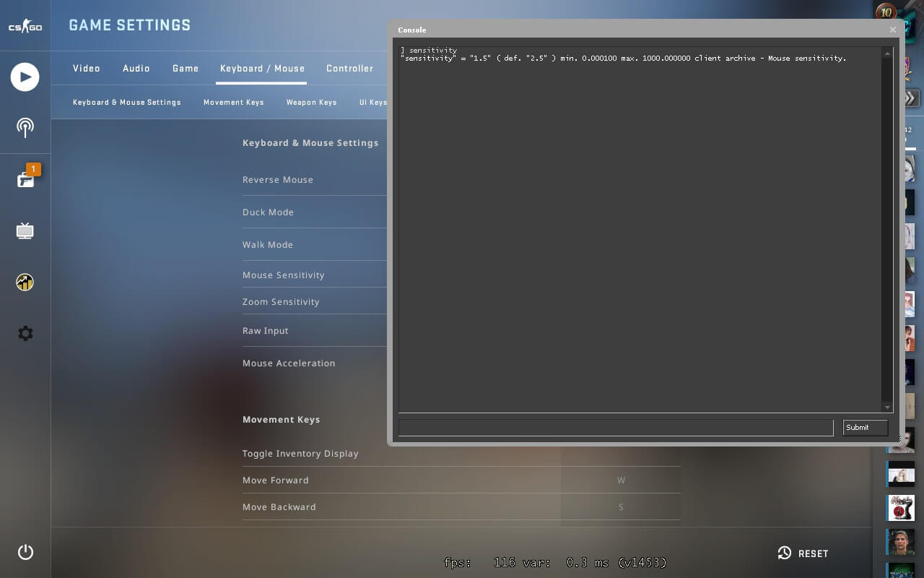This screenshot has width=924, height=578.
Task: Click the Move Forward W key binding
Action: (x=621, y=480)
